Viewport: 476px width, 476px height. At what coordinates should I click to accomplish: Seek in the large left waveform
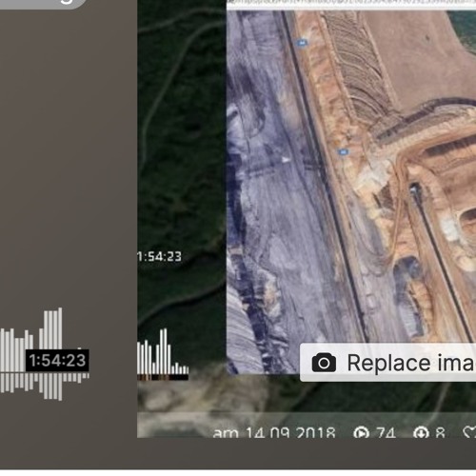45,354
